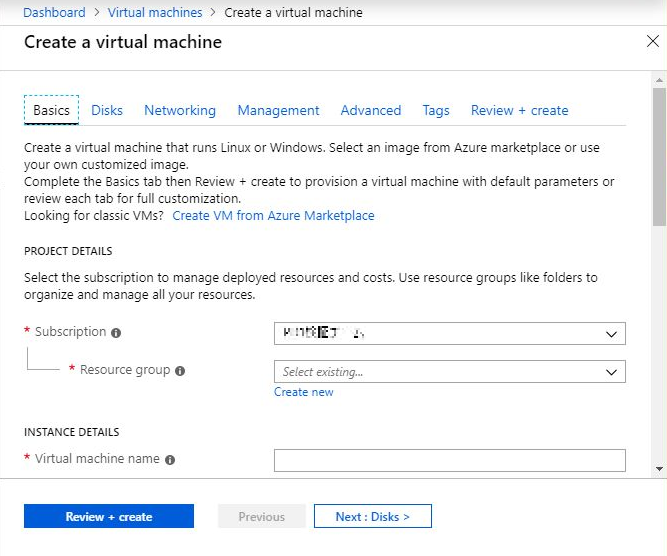The width and height of the screenshot is (667, 556).
Task: Navigate to Dashboard in the breadcrumb
Action: pos(54,13)
